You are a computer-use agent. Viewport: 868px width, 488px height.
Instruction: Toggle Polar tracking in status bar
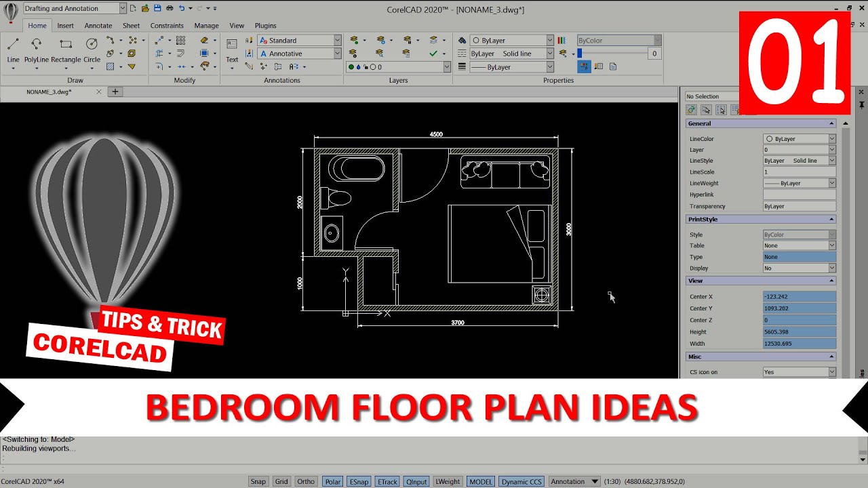click(332, 481)
